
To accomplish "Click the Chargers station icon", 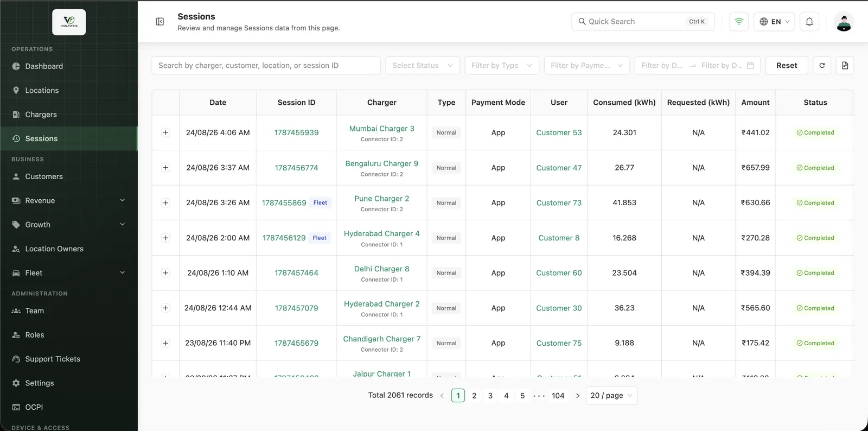I will click(16, 115).
